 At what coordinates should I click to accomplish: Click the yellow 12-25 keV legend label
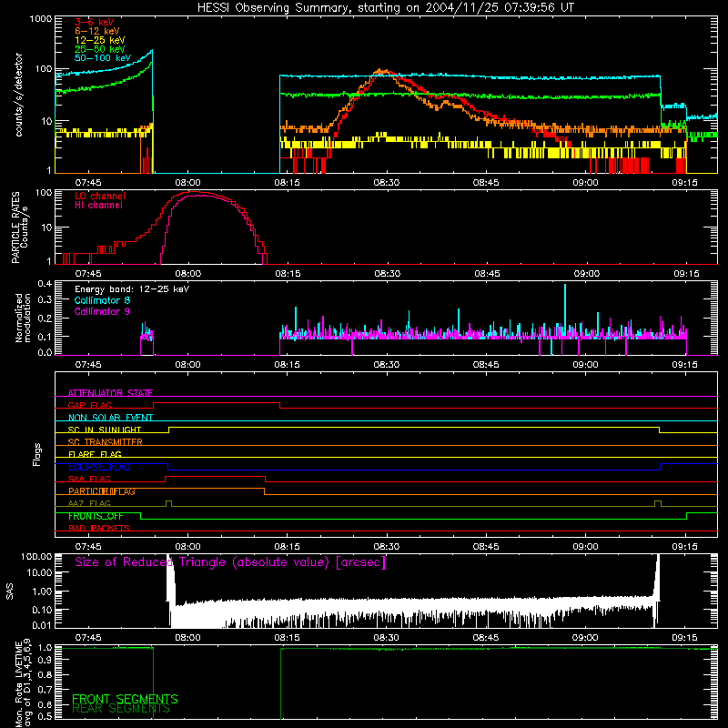(x=99, y=40)
